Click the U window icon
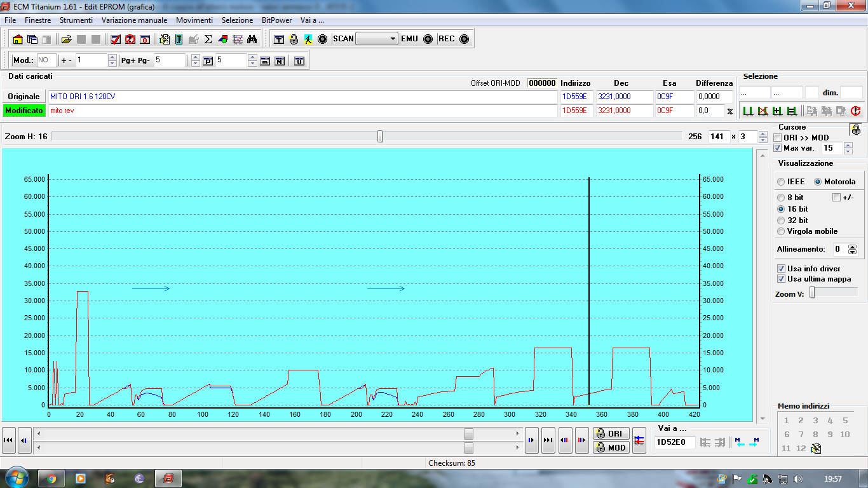This screenshot has height=488, width=868. (x=299, y=61)
